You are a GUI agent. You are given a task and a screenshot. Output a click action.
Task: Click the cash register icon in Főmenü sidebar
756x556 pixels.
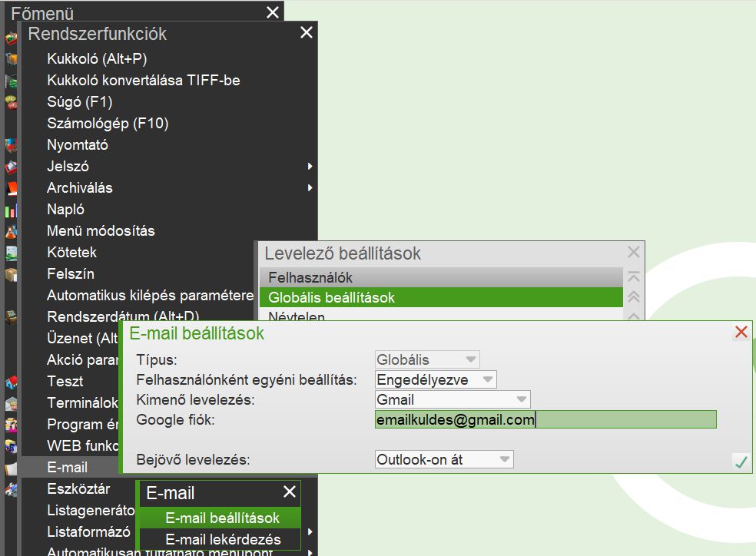pos(11,316)
